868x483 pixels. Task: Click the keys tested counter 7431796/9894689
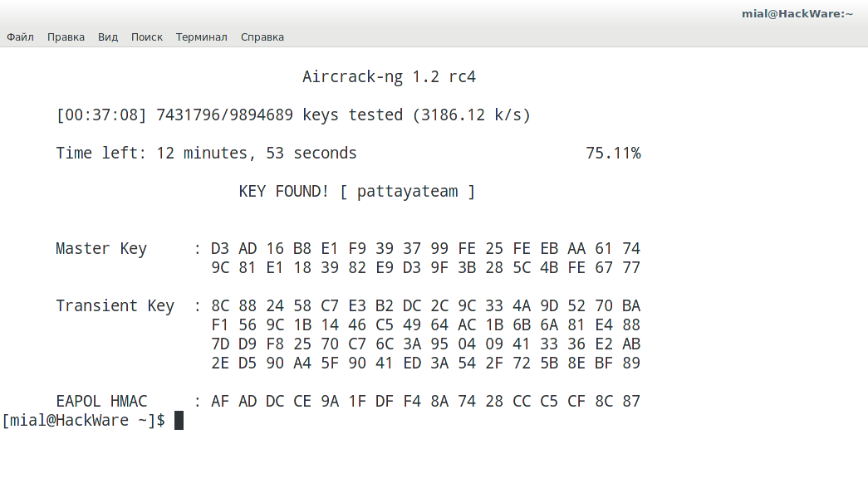tap(224, 115)
